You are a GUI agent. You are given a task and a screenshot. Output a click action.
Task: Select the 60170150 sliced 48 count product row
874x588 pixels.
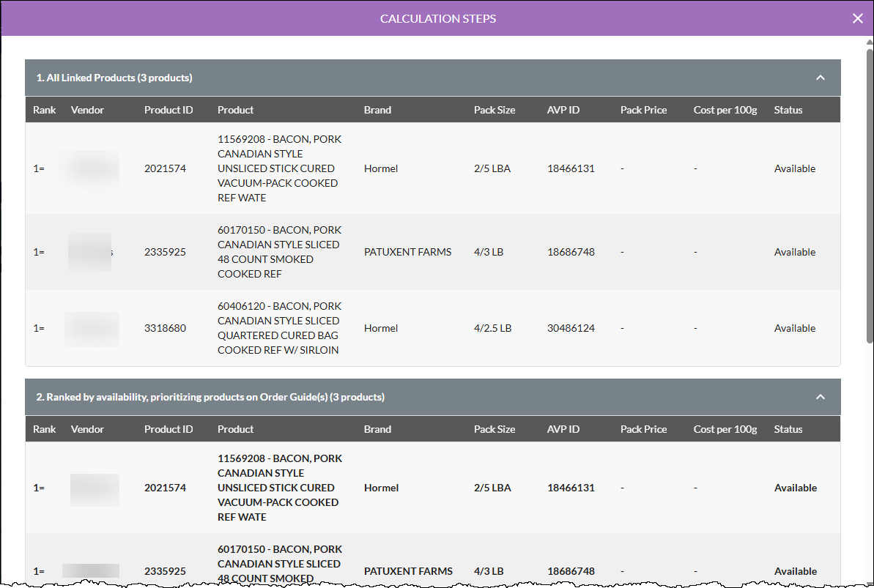pos(432,252)
